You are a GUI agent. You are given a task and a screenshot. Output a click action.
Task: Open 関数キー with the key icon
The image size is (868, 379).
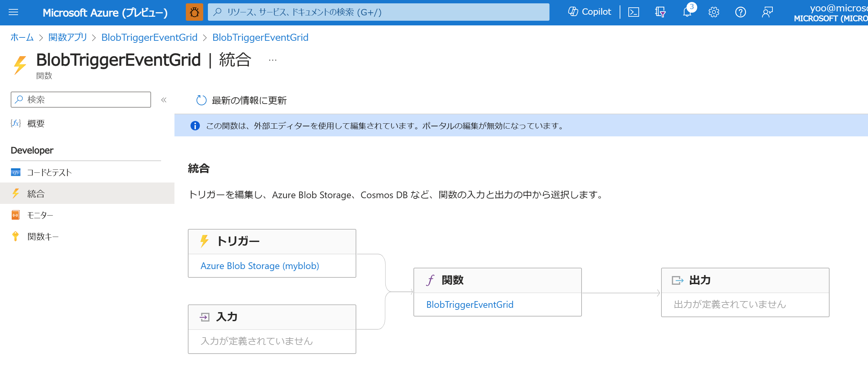(x=15, y=236)
